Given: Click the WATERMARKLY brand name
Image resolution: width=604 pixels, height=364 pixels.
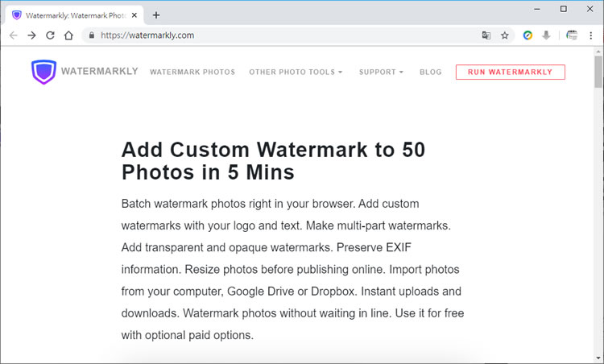Looking at the screenshot, I should (99, 71).
